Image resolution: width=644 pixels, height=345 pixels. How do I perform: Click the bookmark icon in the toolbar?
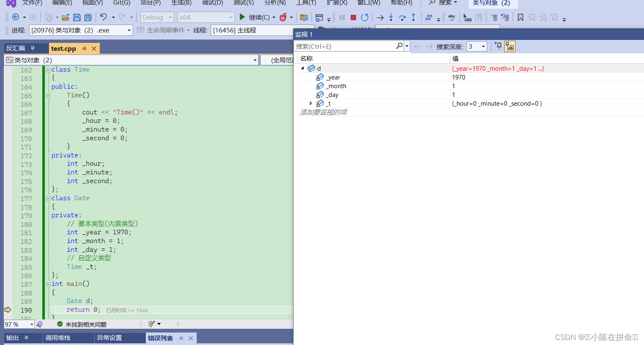coord(520,17)
